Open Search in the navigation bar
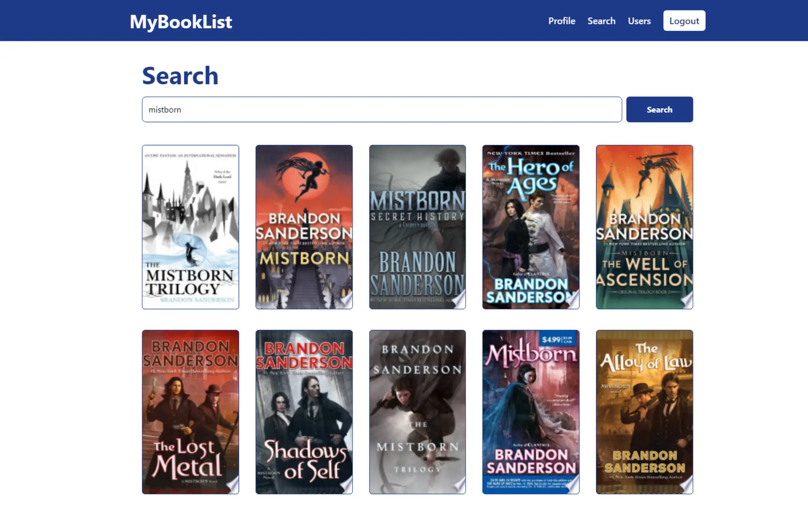 click(601, 21)
